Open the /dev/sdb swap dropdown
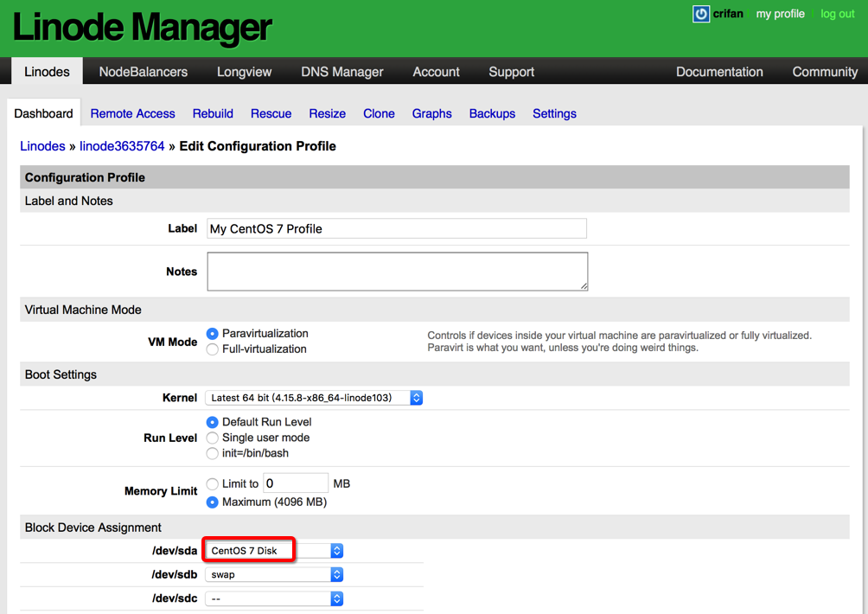 [x=274, y=575]
